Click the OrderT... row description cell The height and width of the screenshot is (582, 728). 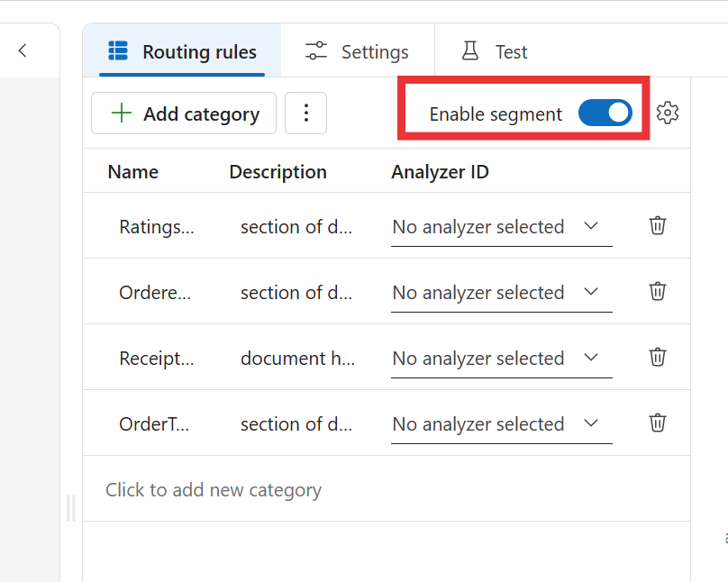296,424
